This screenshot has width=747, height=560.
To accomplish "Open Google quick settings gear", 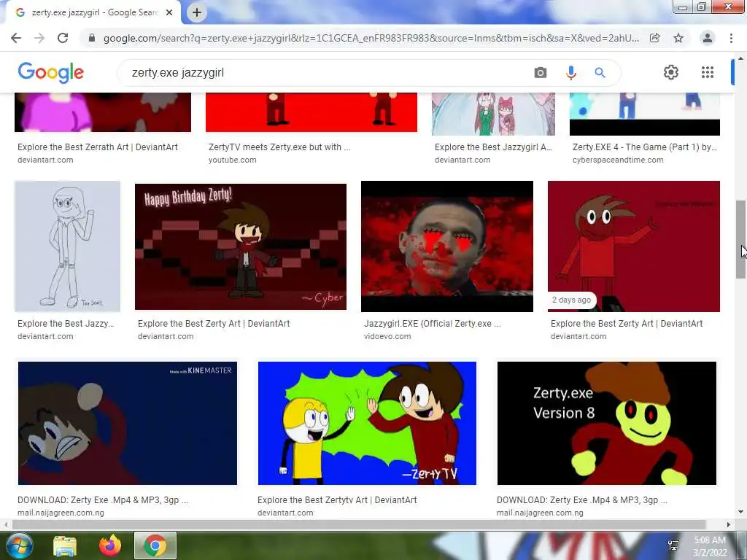I will click(671, 72).
